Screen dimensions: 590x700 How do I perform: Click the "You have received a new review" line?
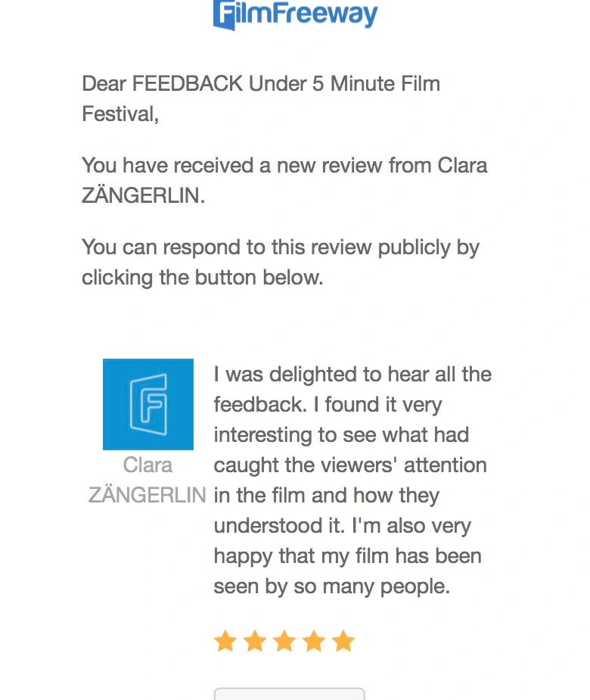pos(284,165)
